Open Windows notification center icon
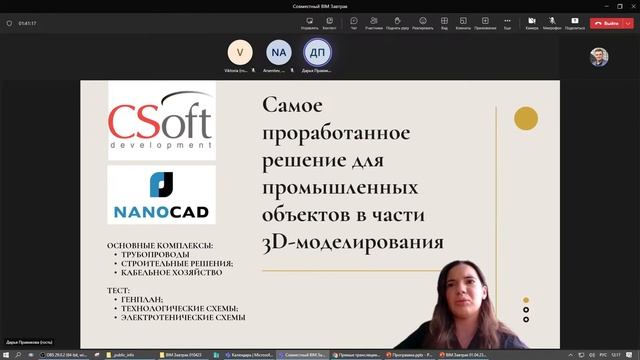This screenshot has height=360, width=640. (629, 355)
